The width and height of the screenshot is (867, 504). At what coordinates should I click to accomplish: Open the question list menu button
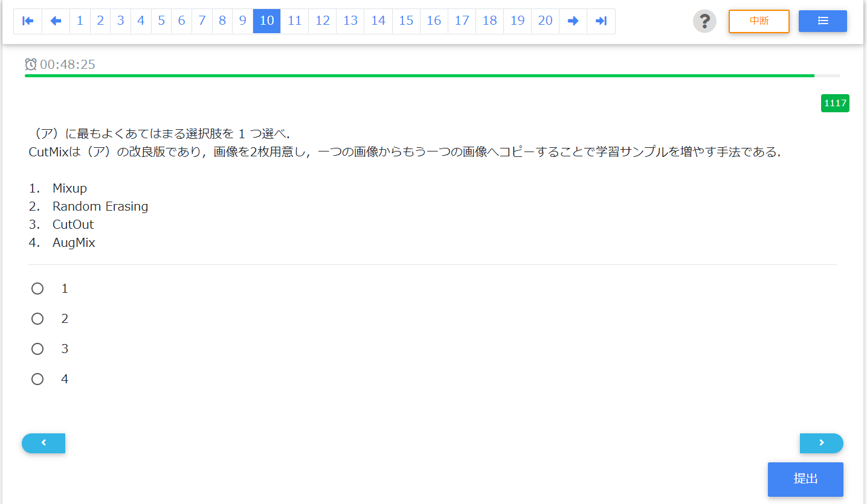tap(823, 21)
